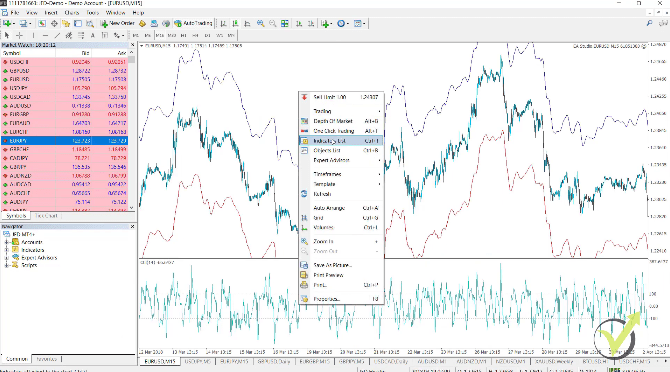
Task: Open MetaEditor yellow book icon
Action: pyautogui.click(x=142, y=23)
